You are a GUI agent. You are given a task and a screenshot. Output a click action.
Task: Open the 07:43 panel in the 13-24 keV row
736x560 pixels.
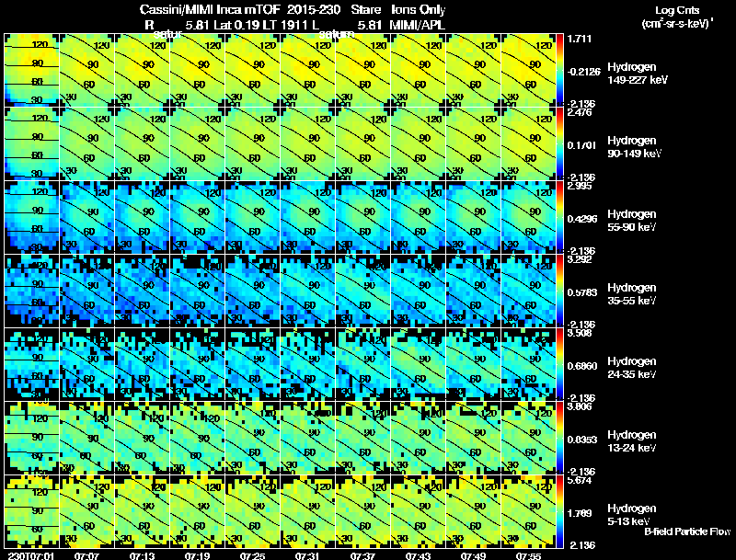pos(418,438)
